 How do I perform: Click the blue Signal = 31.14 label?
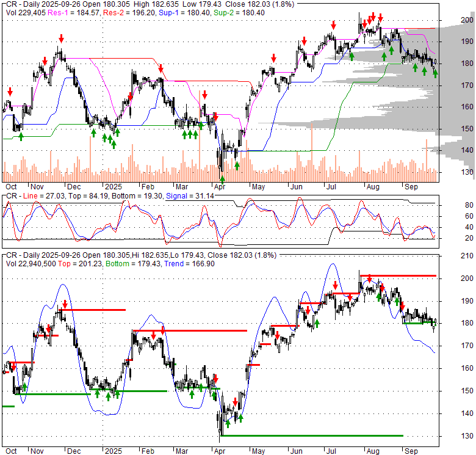pos(190,196)
